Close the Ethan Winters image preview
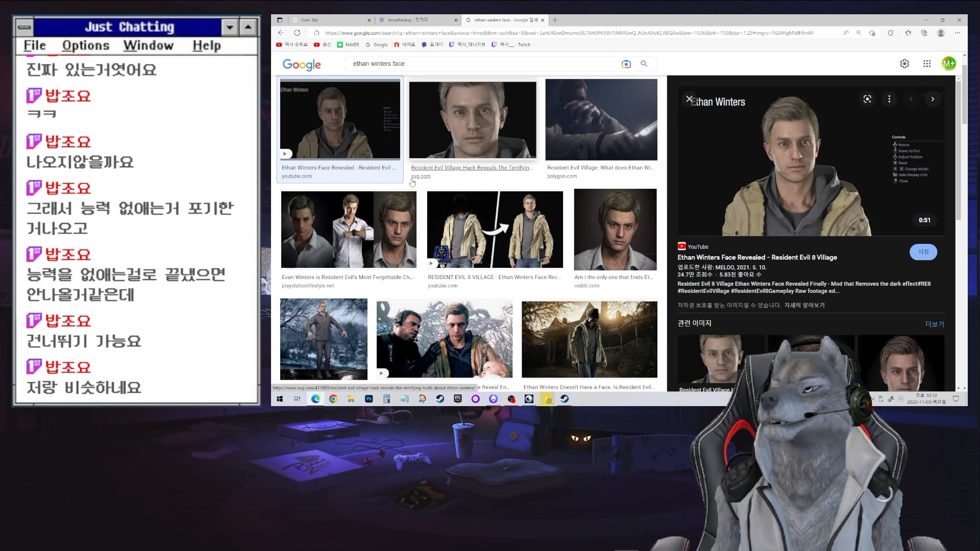Image resolution: width=980 pixels, height=551 pixels. (689, 98)
